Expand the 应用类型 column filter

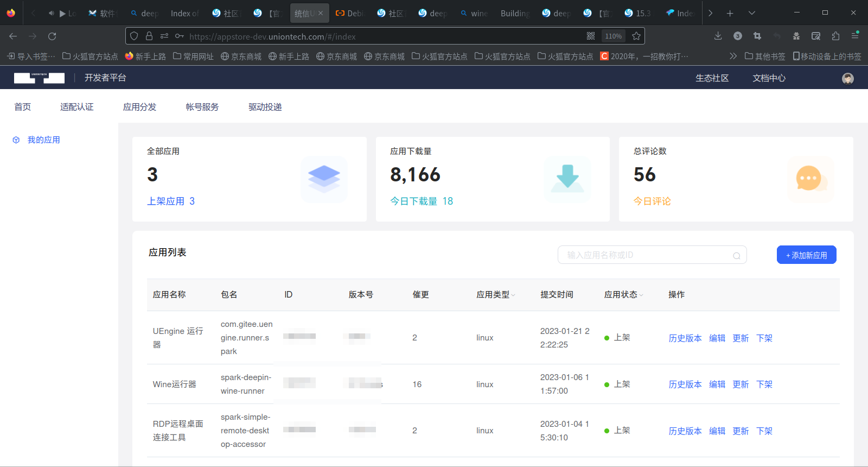pos(513,295)
